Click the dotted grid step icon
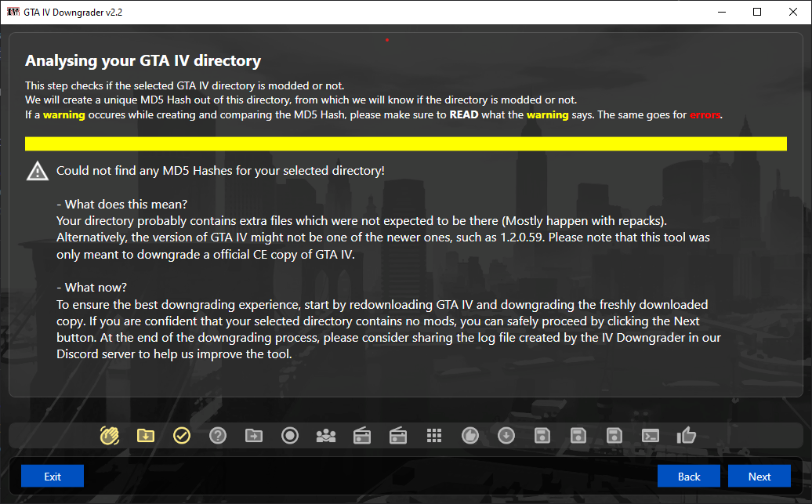This screenshot has width=812, height=504. (x=434, y=436)
